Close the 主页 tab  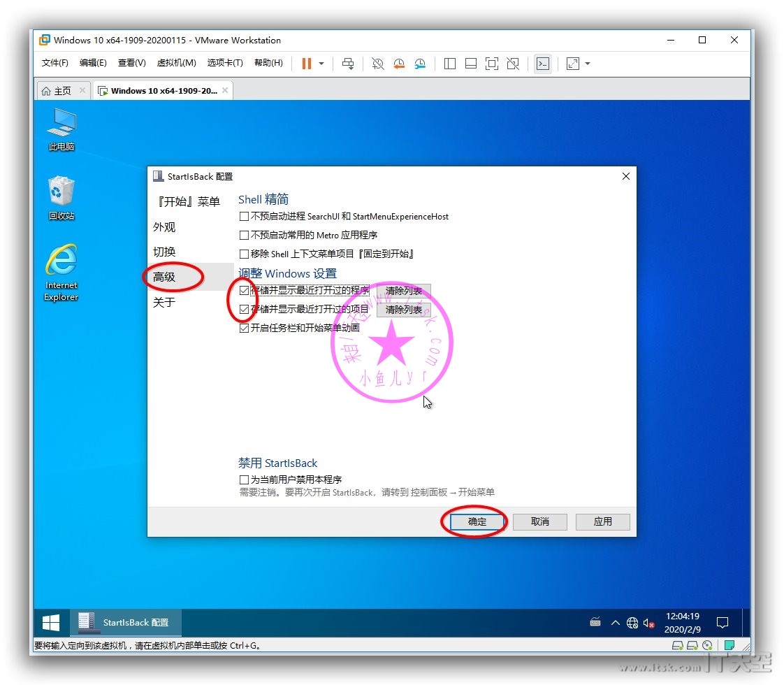pos(82,90)
